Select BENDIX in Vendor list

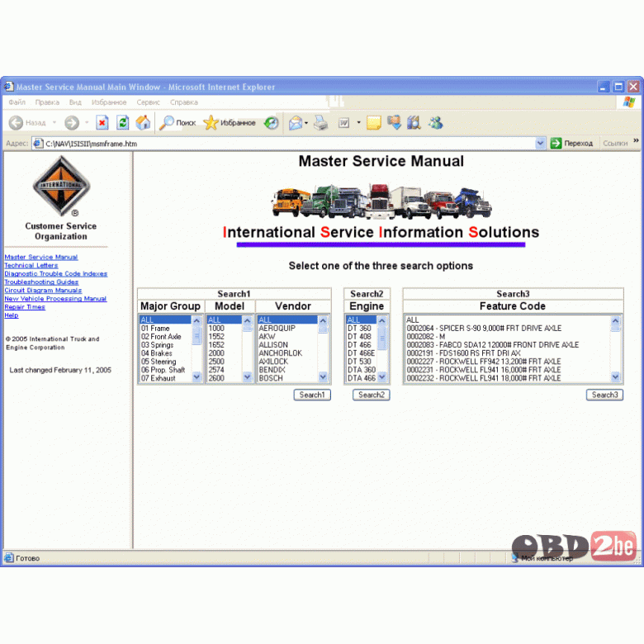pyautogui.click(x=287, y=370)
